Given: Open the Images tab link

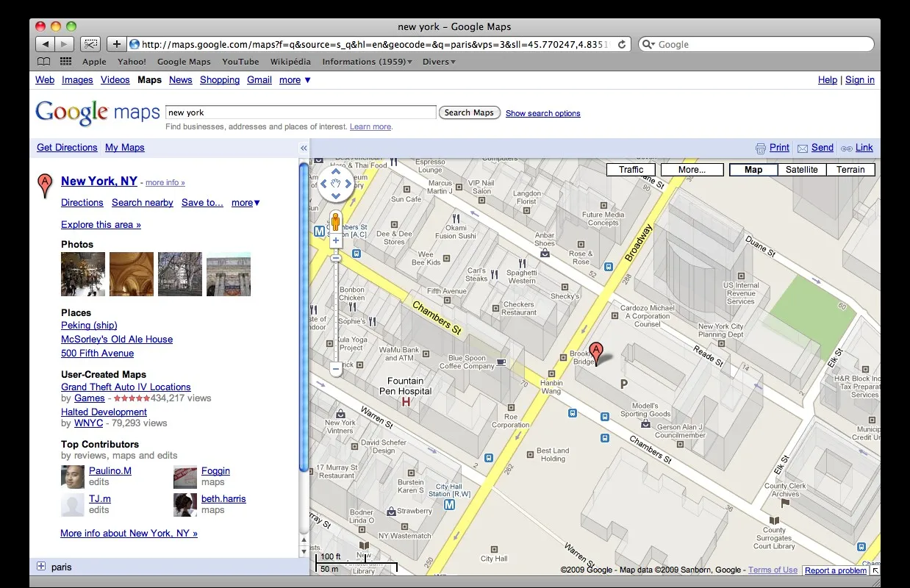Looking at the screenshot, I should (77, 80).
